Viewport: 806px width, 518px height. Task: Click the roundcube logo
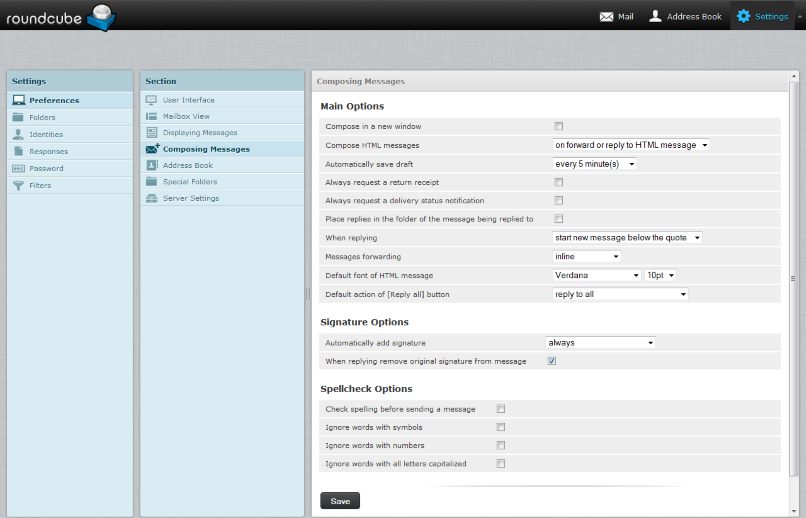[60, 16]
